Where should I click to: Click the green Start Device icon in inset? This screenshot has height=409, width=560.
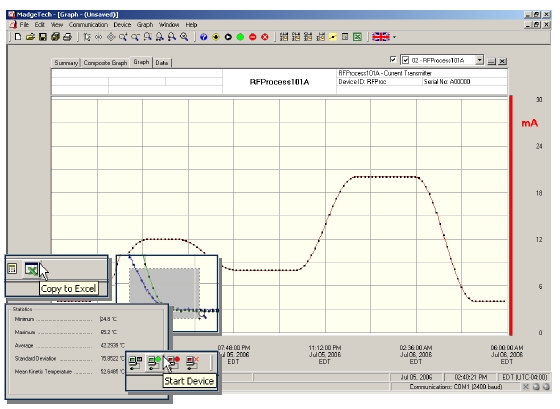coord(154,362)
